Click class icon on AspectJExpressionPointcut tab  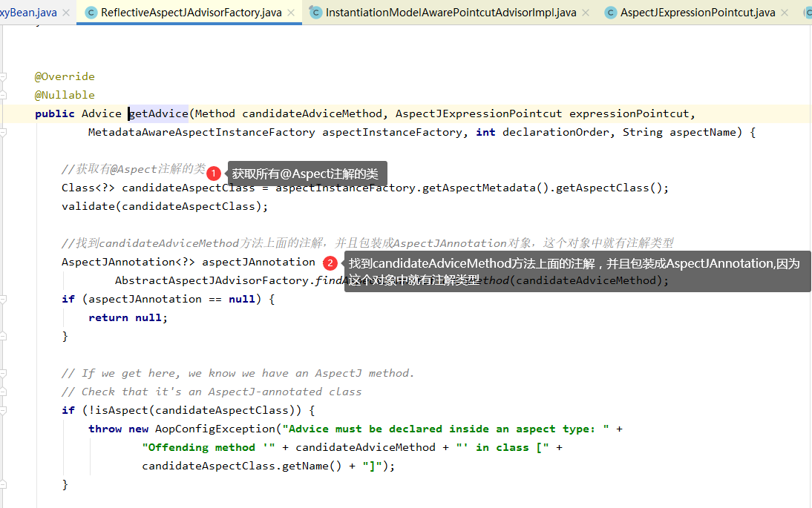point(611,13)
